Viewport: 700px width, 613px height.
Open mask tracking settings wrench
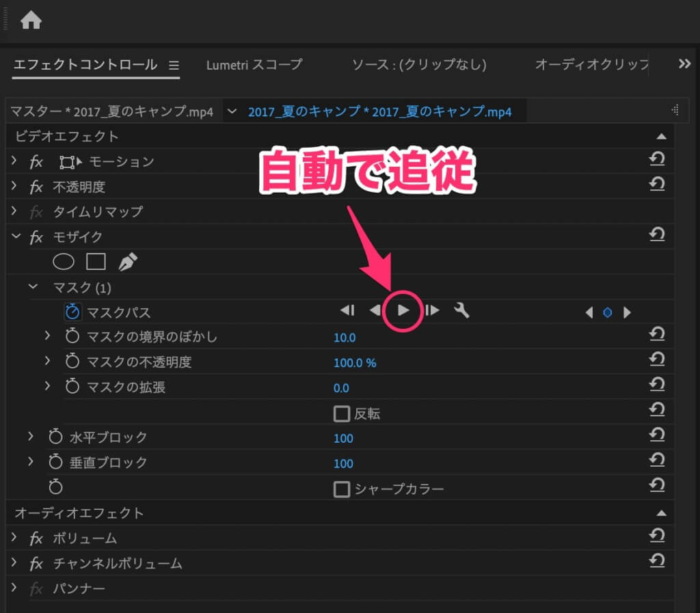(x=462, y=311)
